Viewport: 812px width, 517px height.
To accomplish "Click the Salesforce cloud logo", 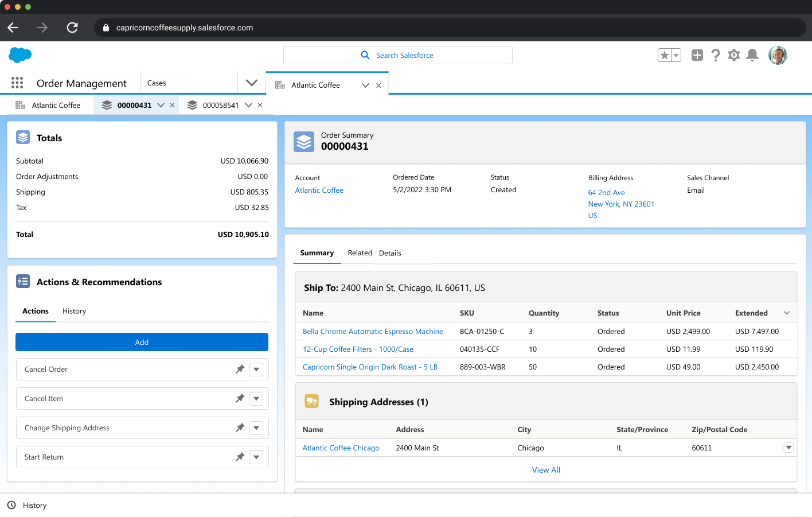I will (20, 55).
